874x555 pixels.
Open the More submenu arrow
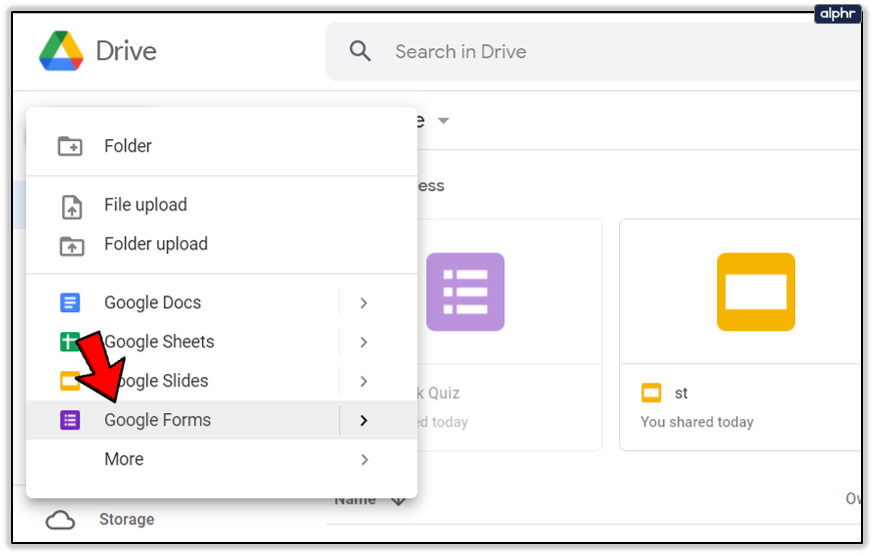click(x=364, y=460)
